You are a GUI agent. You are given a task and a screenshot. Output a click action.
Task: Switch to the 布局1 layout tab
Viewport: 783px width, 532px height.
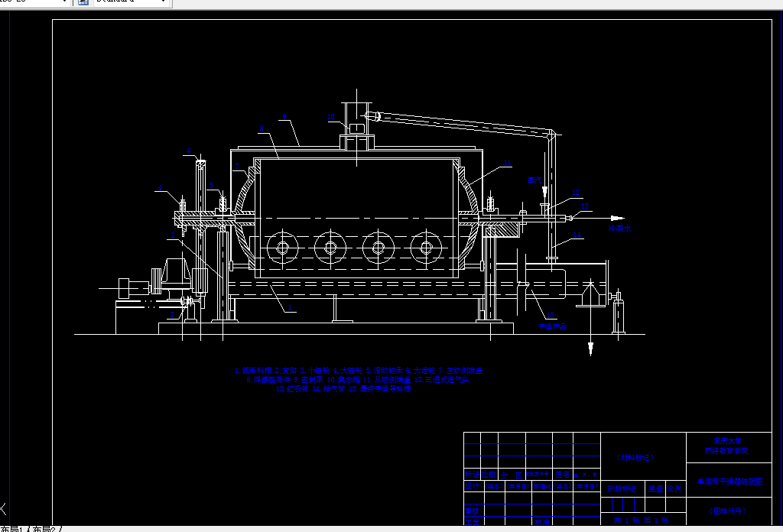(x=11, y=528)
